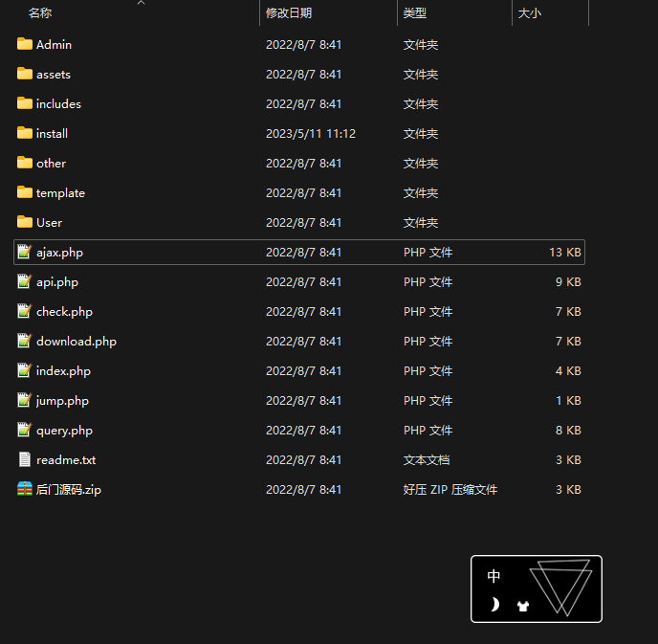Select the file name download.php
Viewport: 658px width, 644px height.
pyautogui.click(x=77, y=342)
